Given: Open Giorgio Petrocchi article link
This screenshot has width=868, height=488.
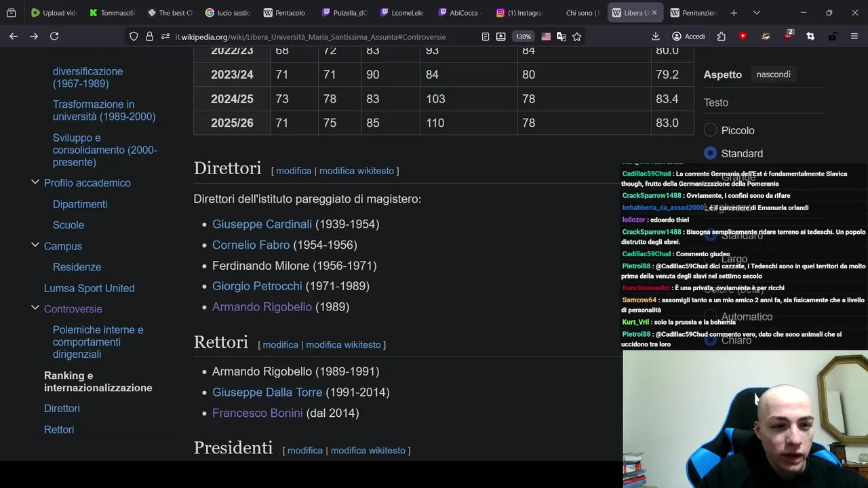Looking at the screenshot, I should (257, 286).
